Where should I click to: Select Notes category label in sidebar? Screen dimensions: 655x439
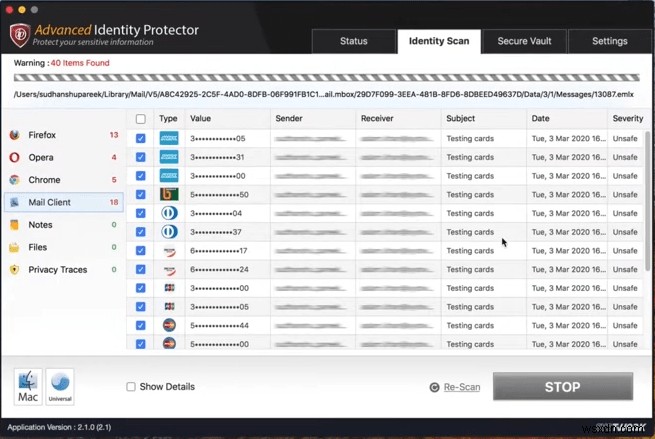click(40, 225)
